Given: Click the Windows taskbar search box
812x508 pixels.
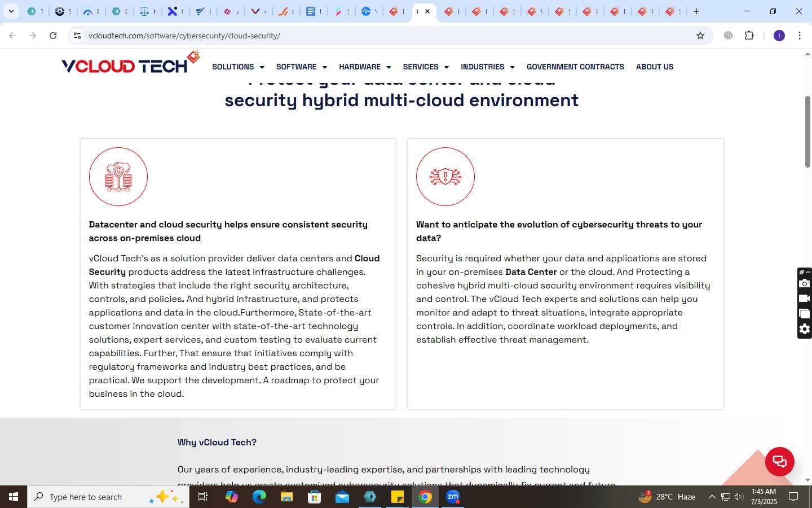Looking at the screenshot, I should click(x=108, y=497).
